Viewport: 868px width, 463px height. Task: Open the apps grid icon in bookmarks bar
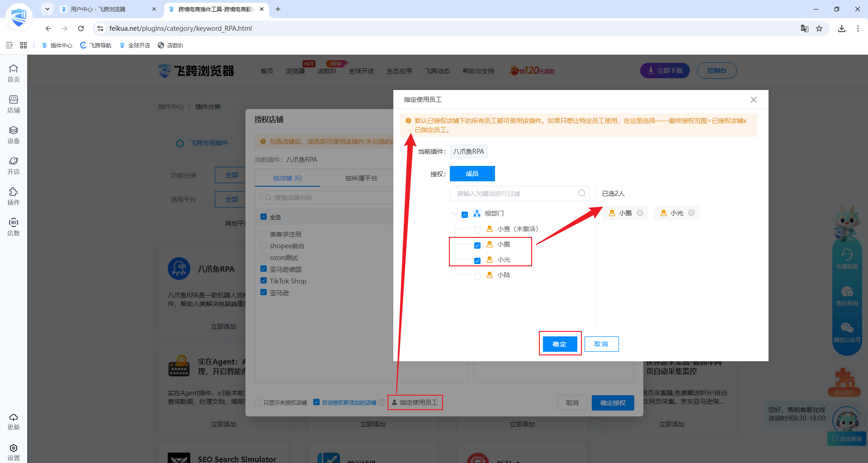(x=24, y=45)
